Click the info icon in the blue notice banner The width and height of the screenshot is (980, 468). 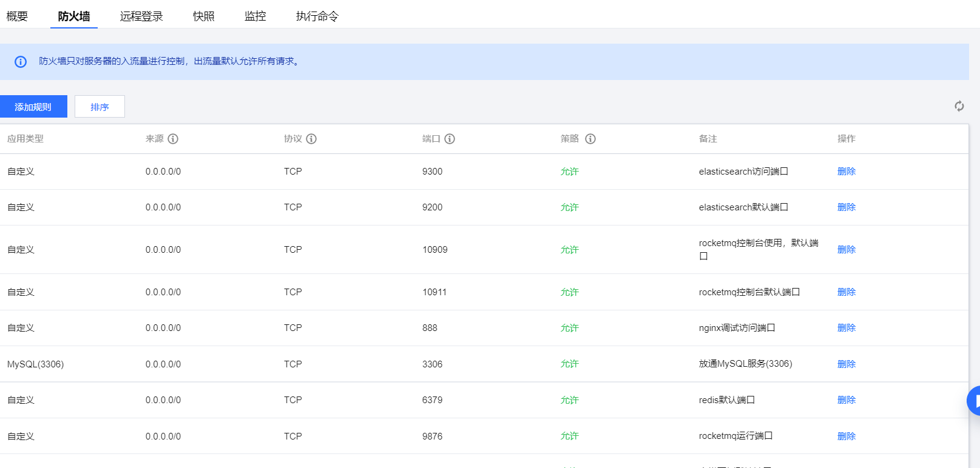point(21,62)
